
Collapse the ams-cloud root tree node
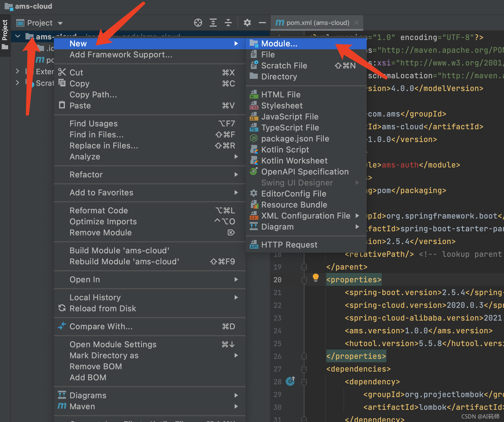18,36
